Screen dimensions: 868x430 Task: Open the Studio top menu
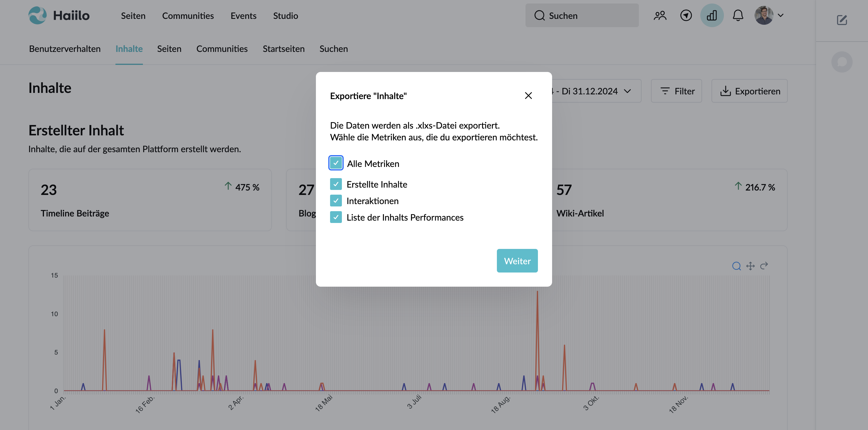[x=285, y=16]
